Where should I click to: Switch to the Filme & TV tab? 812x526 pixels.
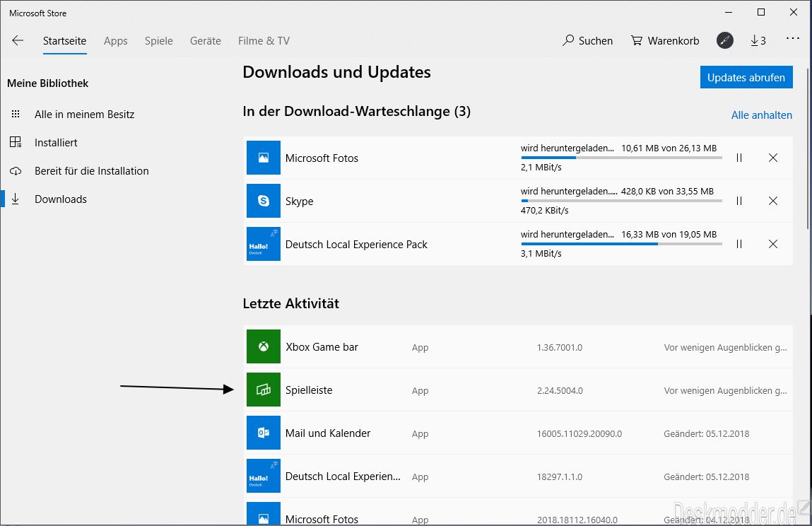click(x=264, y=40)
